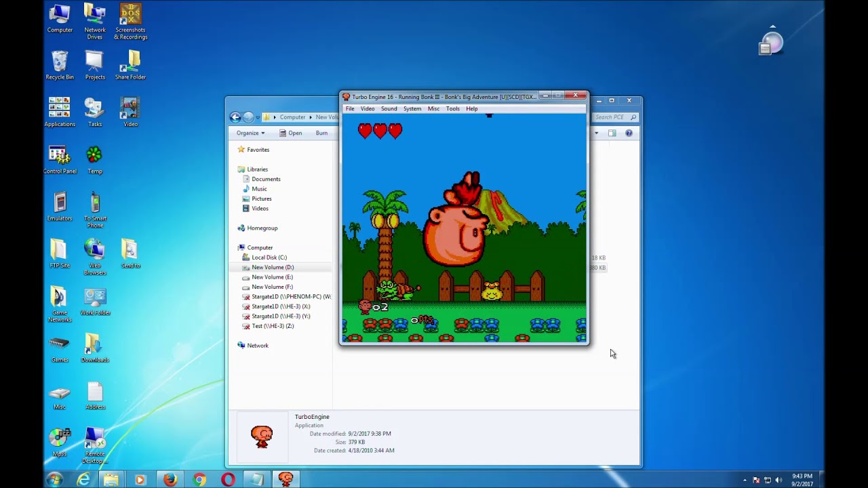868x488 pixels.
Task: Open the Share Folder desktop icon
Action: [130, 66]
